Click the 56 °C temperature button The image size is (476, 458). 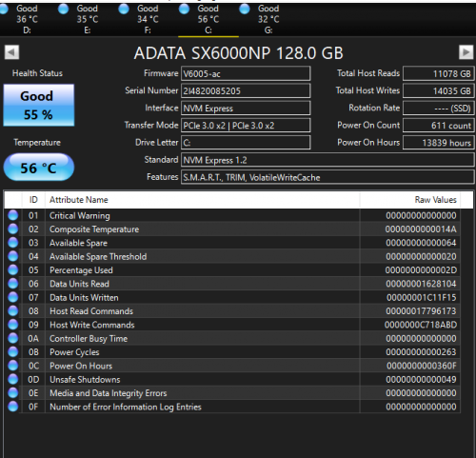tap(39, 168)
